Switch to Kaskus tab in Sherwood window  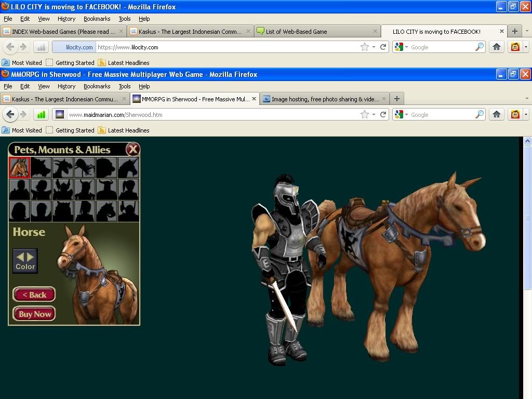coord(64,99)
